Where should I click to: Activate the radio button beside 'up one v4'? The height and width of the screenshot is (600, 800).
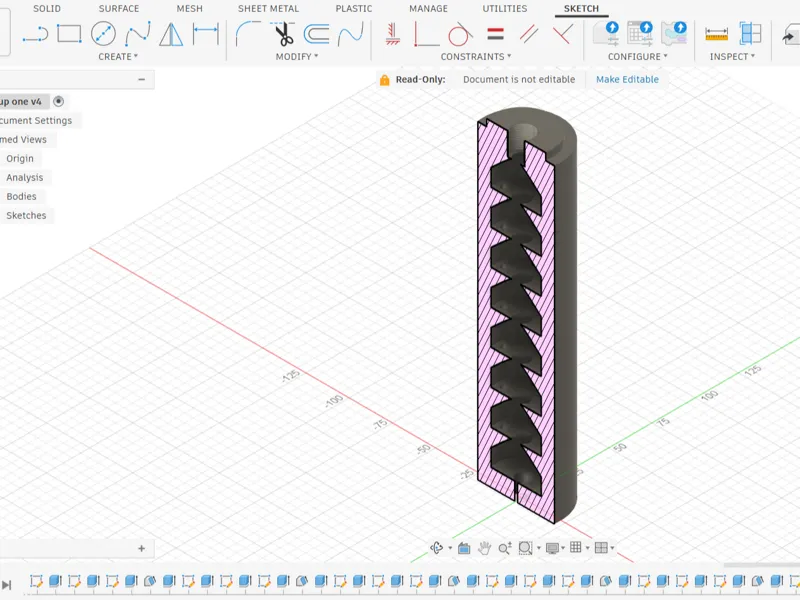coord(59,102)
